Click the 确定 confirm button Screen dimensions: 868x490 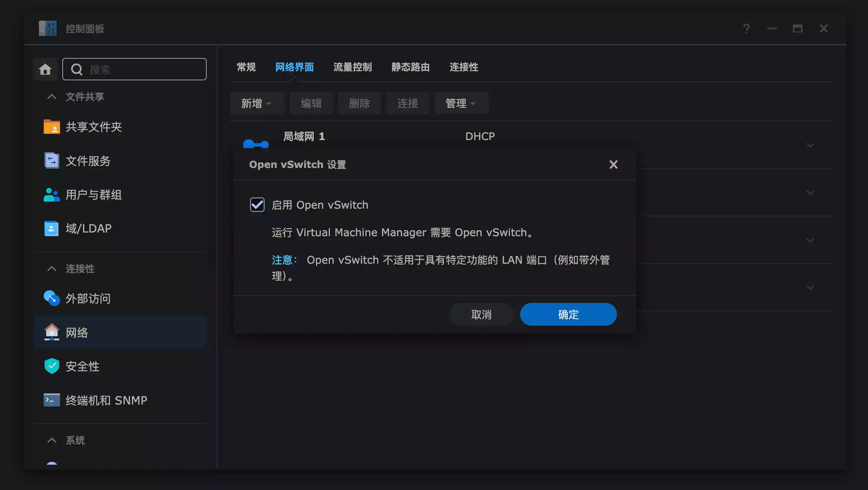[x=568, y=314]
